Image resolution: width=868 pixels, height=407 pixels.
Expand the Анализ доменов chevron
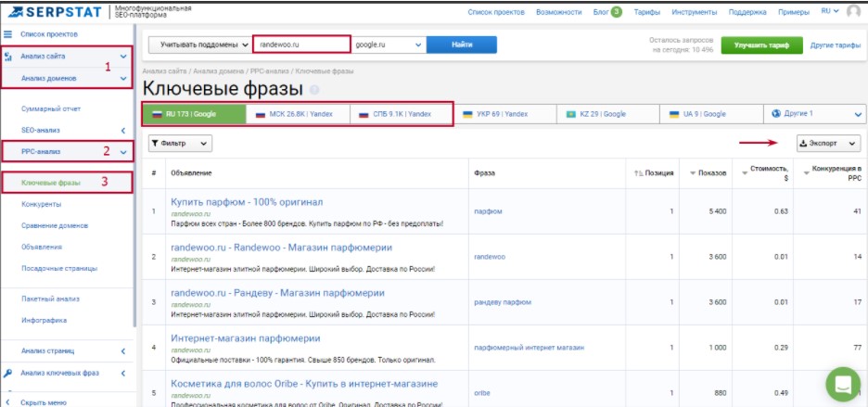(x=123, y=79)
